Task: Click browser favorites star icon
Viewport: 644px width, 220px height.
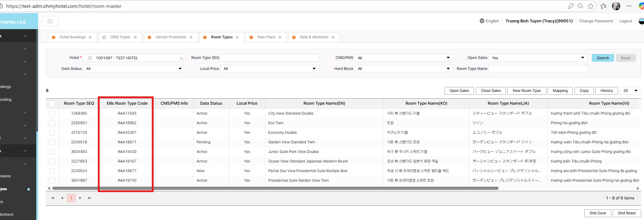Action: 591,6
